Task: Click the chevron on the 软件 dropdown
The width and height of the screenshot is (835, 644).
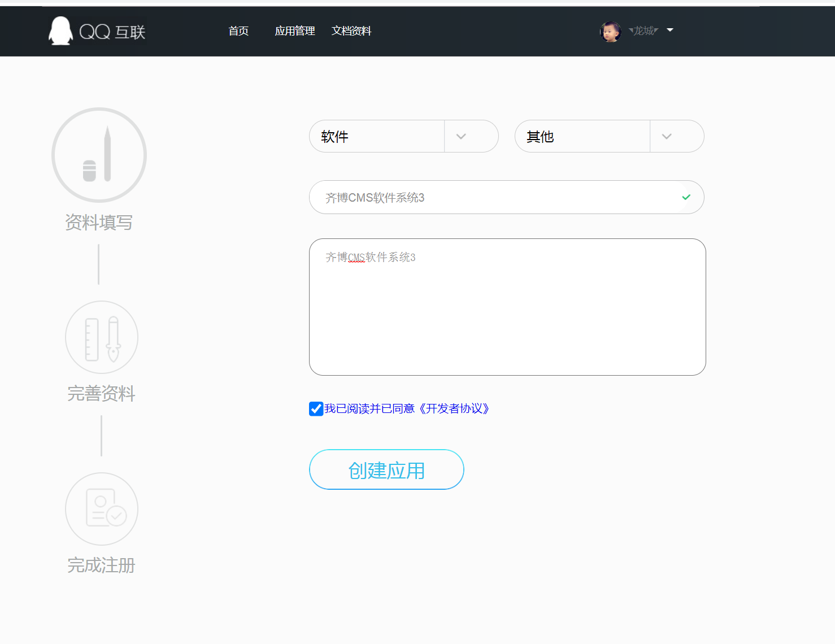Action: click(461, 136)
